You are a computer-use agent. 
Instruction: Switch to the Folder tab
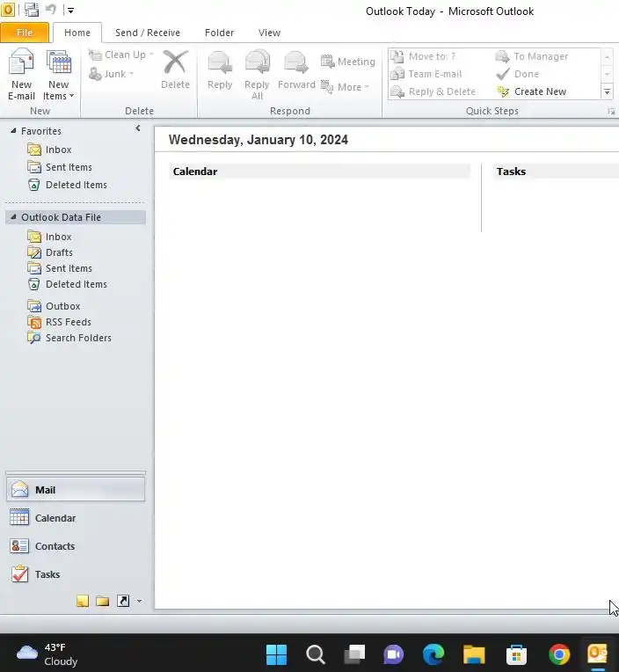(219, 33)
